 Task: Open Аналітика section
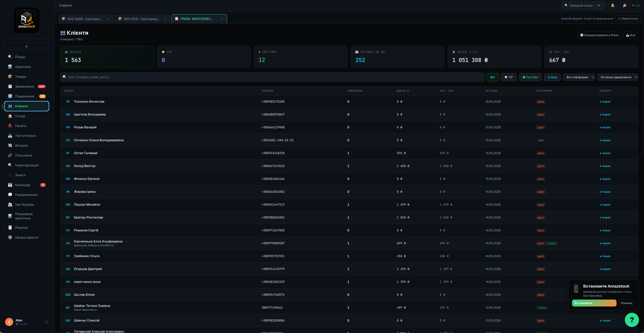(x=26, y=67)
